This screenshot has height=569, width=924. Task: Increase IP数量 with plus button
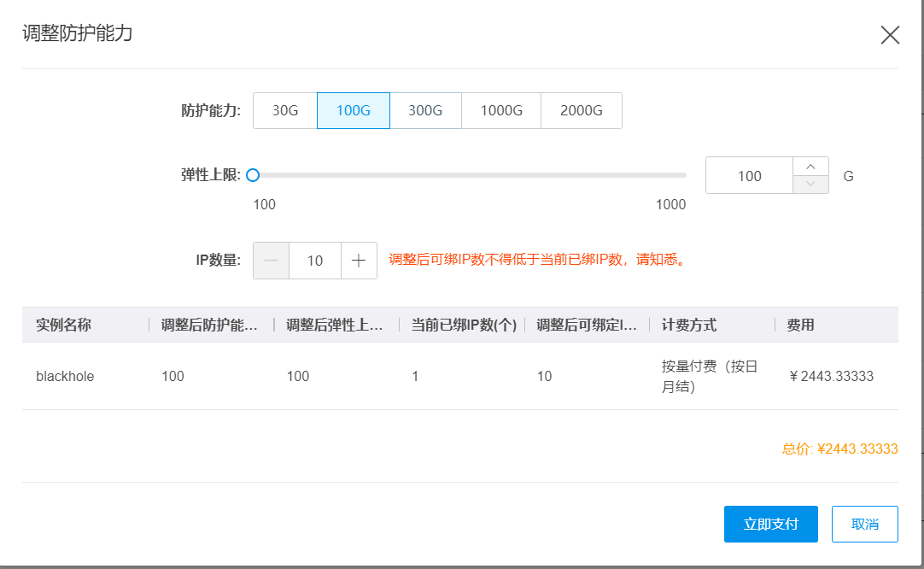359,261
